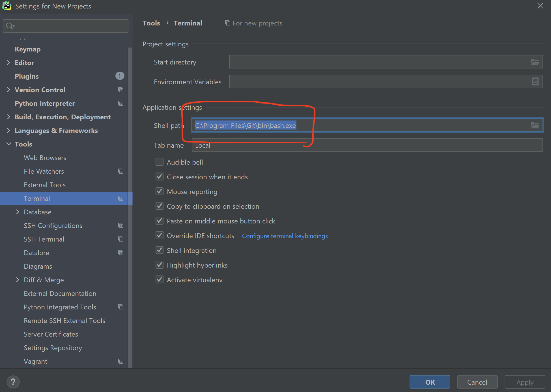551x392 pixels.
Task: Click Tools in the breadcrumb
Action: coord(151,23)
